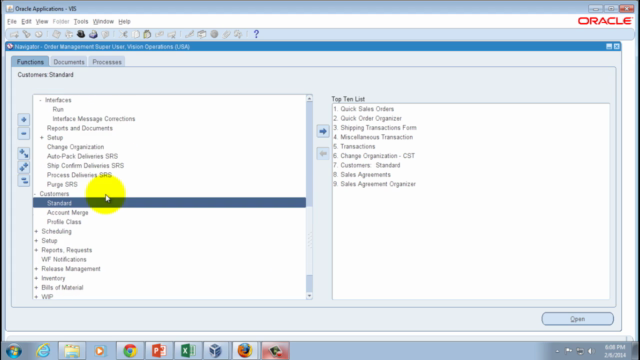Click the Cut scissors toolbar icon
The image size is (640, 360).
point(123,34)
